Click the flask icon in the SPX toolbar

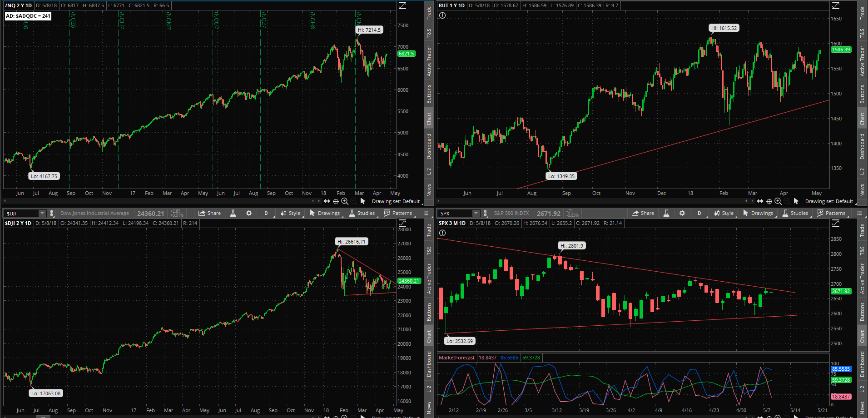(x=666, y=213)
